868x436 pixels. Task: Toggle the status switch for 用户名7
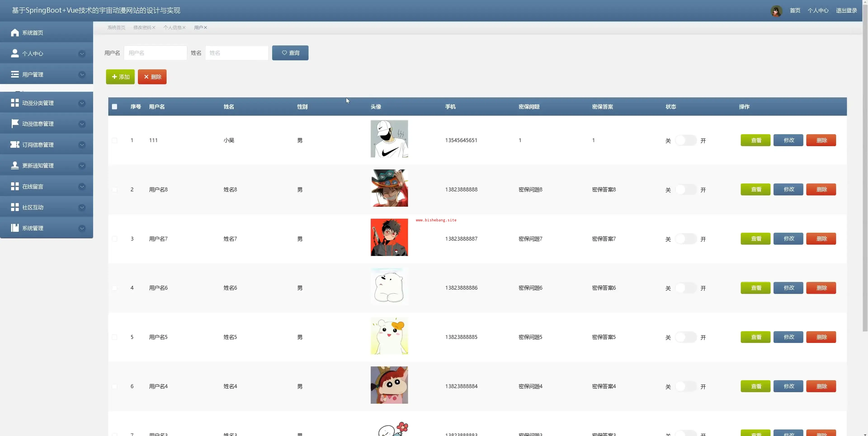685,239
